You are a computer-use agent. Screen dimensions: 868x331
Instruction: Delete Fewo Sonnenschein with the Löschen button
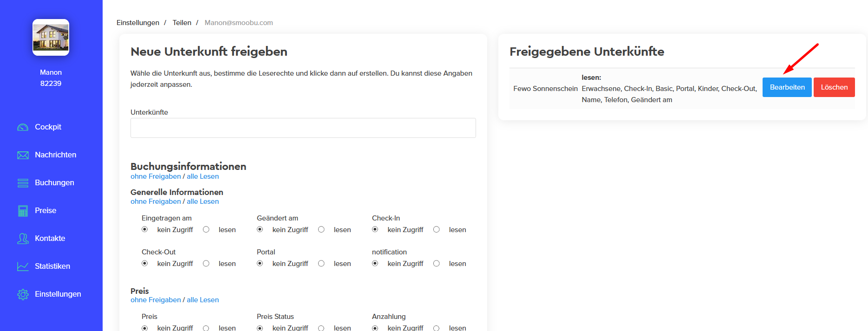tap(834, 87)
